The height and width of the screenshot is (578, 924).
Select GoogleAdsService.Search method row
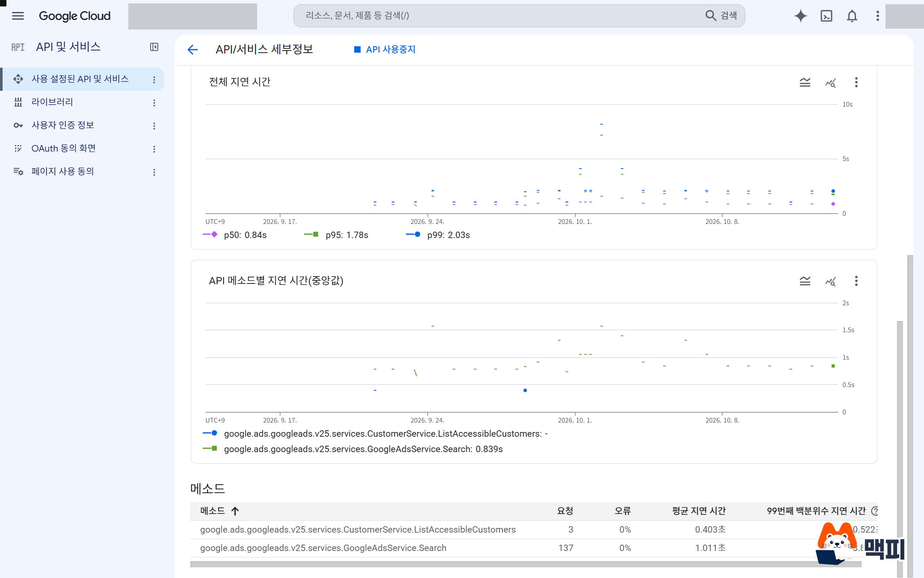point(534,548)
